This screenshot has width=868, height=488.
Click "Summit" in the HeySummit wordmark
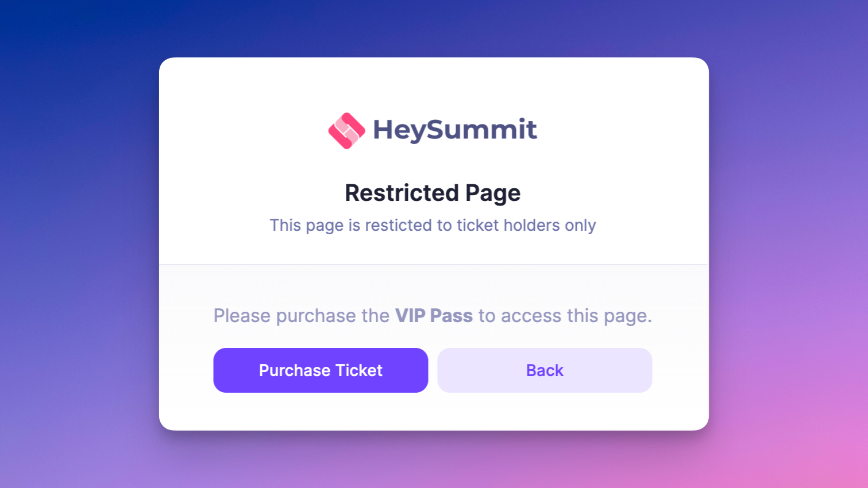481,130
